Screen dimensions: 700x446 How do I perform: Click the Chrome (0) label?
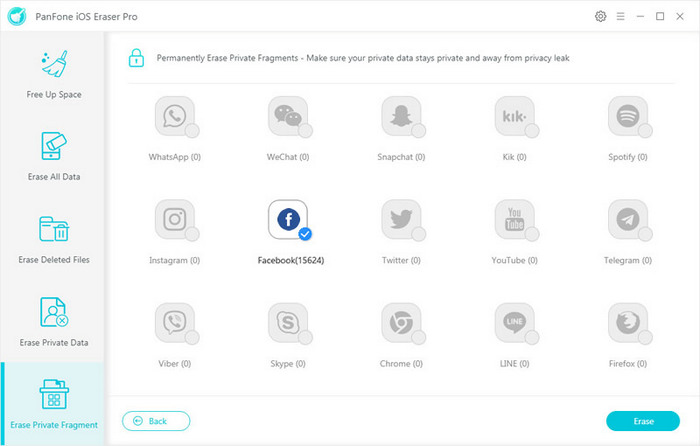401,364
